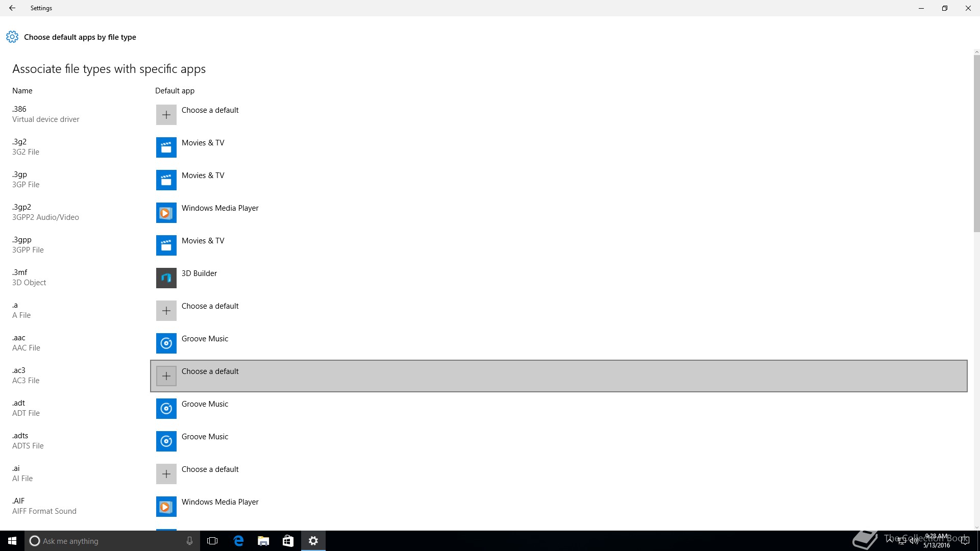Image resolution: width=980 pixels, height=551 pixels.
Task: Click the plus icon for .386 file type
Action: click(166, 115)
